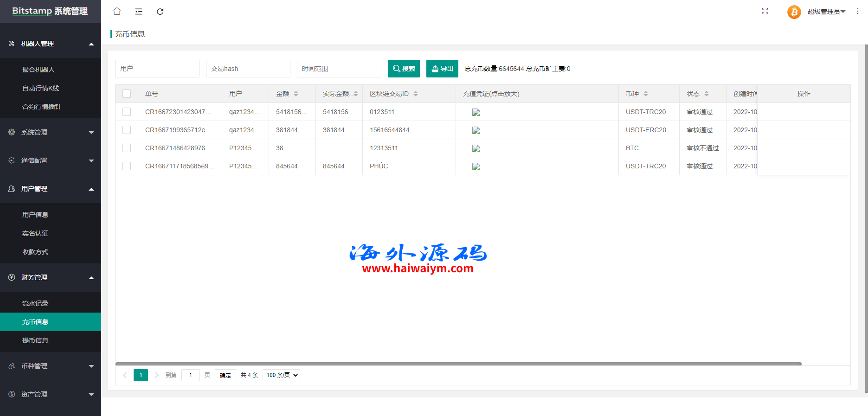
Task: Click the orange Bitcoin avatar icon
Action: (794, 12)
